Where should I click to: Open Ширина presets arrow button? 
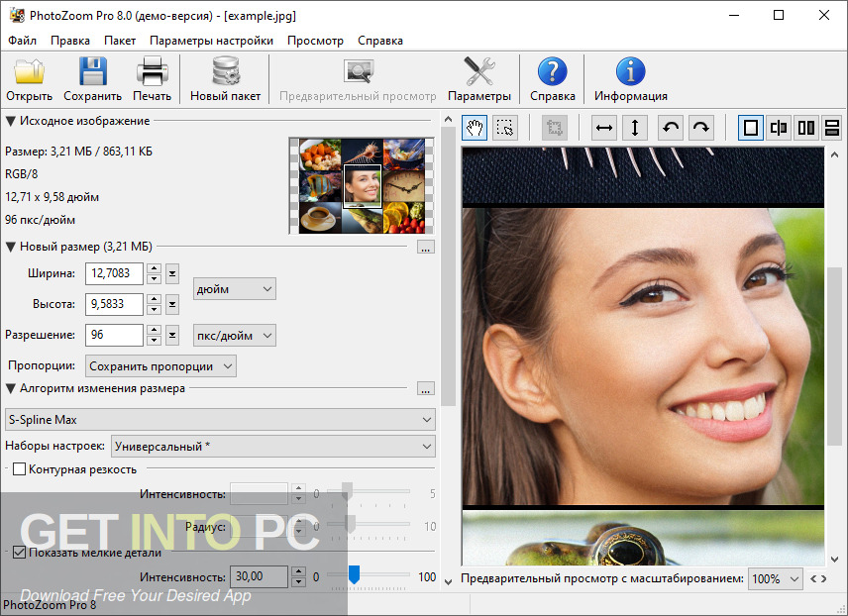[172, 273]
